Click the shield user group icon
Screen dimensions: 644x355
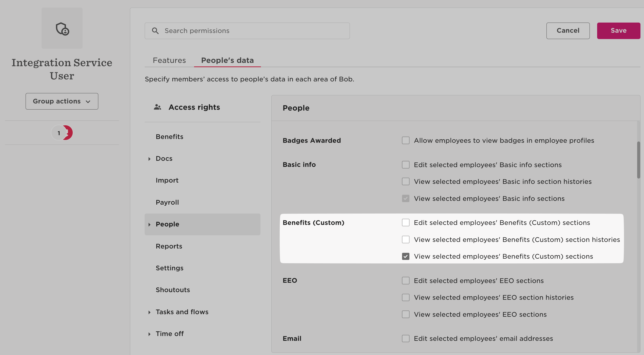tap(62, 28)
